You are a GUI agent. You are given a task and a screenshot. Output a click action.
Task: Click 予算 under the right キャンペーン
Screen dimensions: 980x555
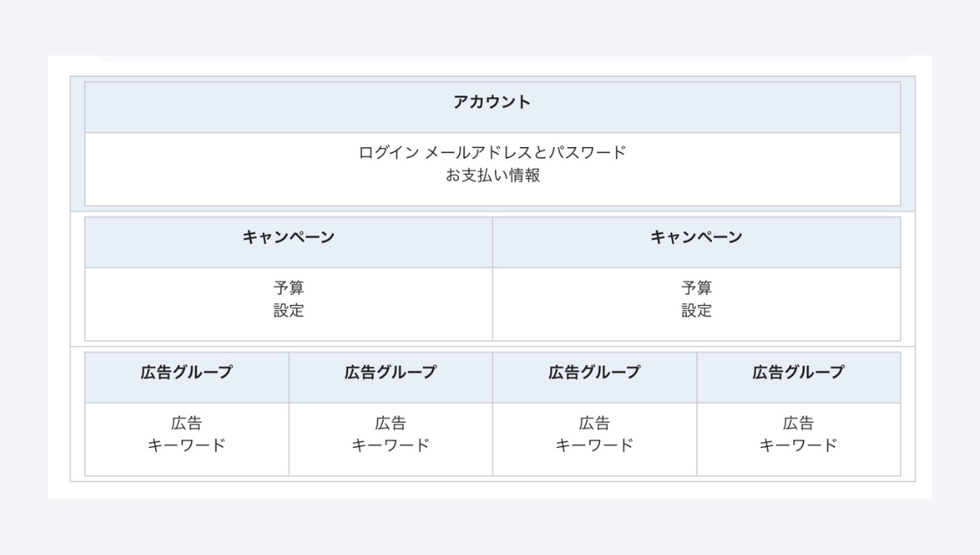point(697,288)
